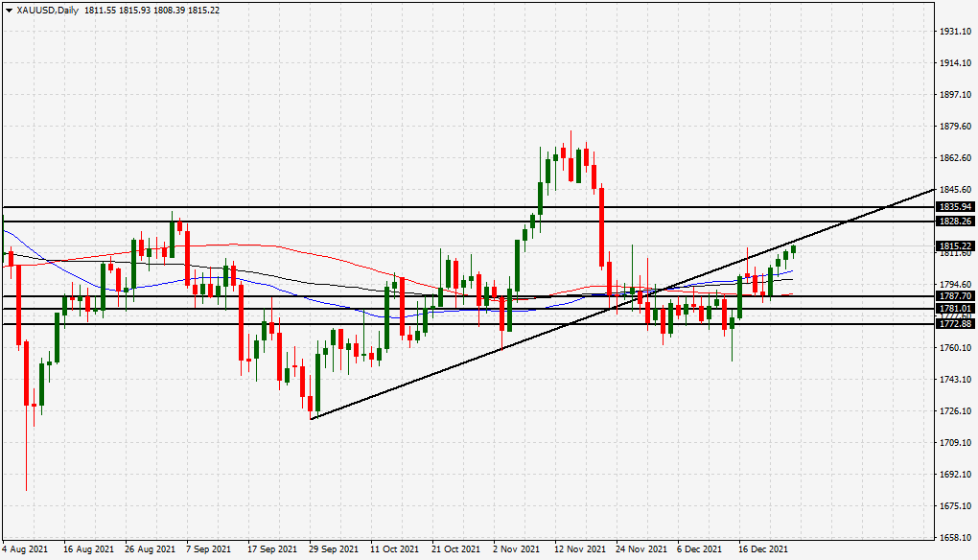
Task: Click the 1914.10 price scale value
Action: pos(956,63)
